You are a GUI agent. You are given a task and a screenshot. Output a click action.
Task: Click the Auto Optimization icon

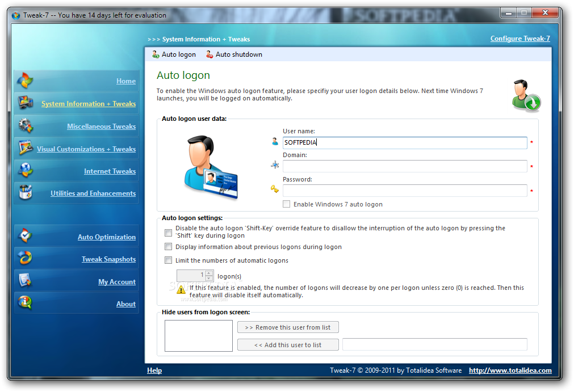click(25, 236)
